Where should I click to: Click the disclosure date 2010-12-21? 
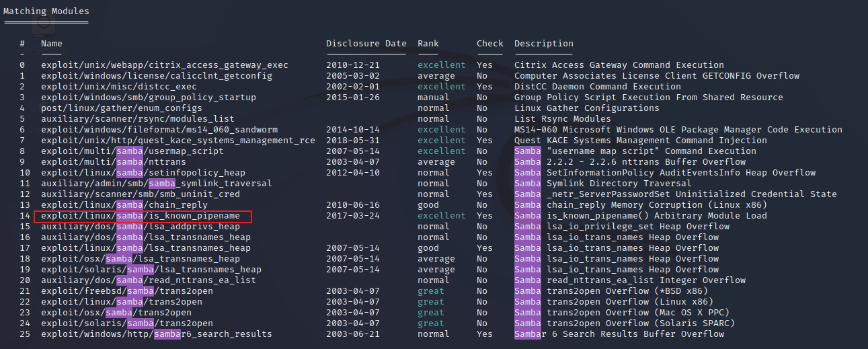(x=353, y=65)
